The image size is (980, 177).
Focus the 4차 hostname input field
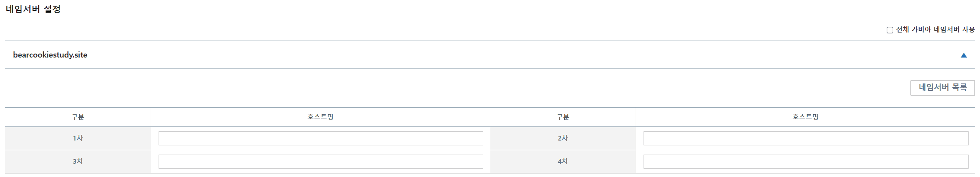[806, 162]
